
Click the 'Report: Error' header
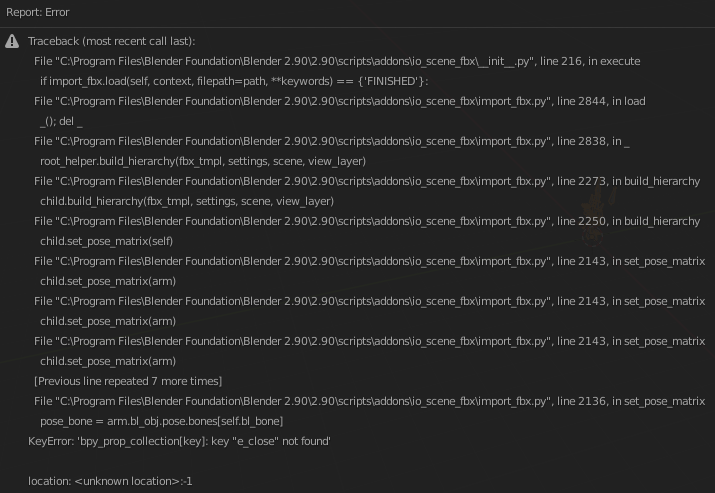[x=37, y=12]
